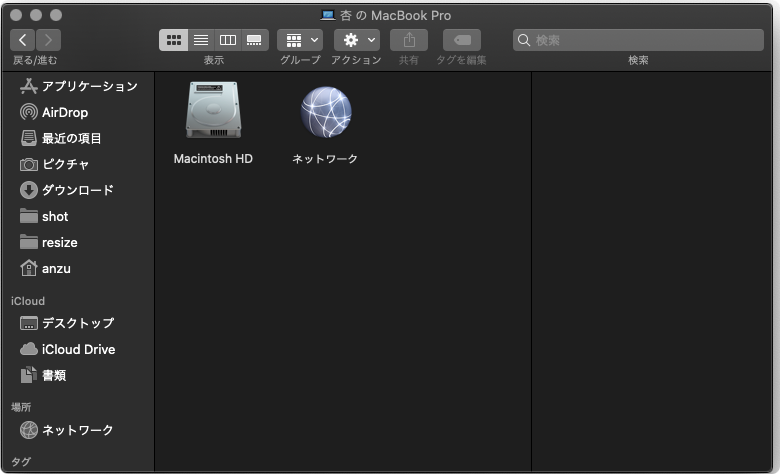Click the AirDrop radar icon in sidebar

(x=29, y=112)
